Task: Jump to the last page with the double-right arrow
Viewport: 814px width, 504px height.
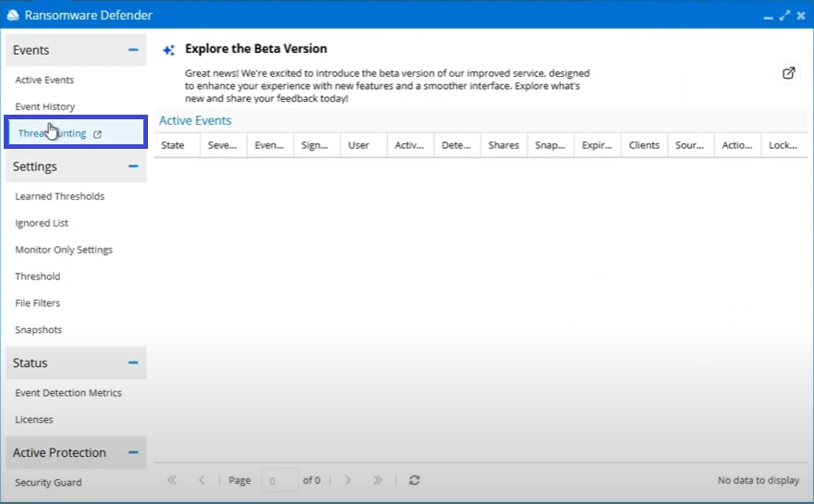Action: pos(377,480)
